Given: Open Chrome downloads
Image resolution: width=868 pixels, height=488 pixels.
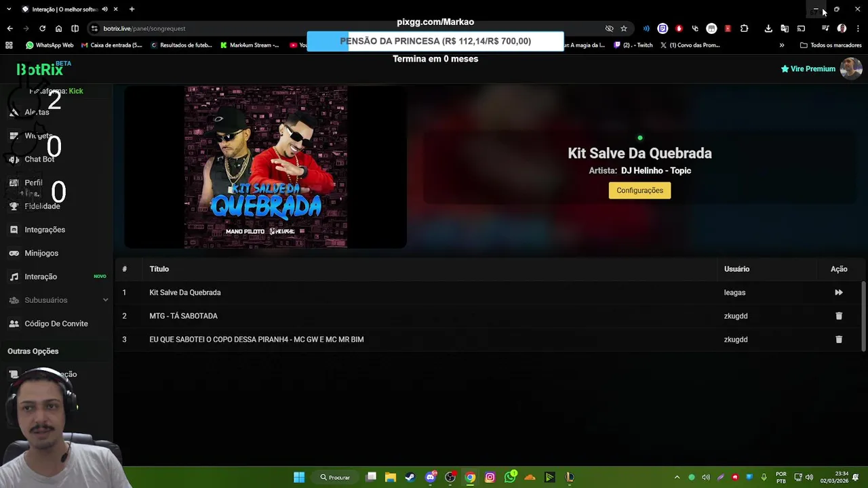Looking at the screenshot, I should pos(768,28).
